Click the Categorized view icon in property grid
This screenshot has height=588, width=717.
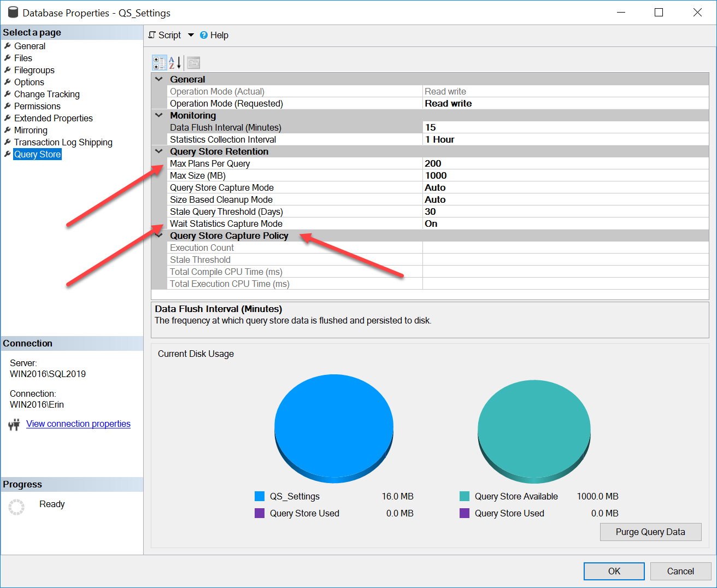pyautogui.click(x=160, y=63)
